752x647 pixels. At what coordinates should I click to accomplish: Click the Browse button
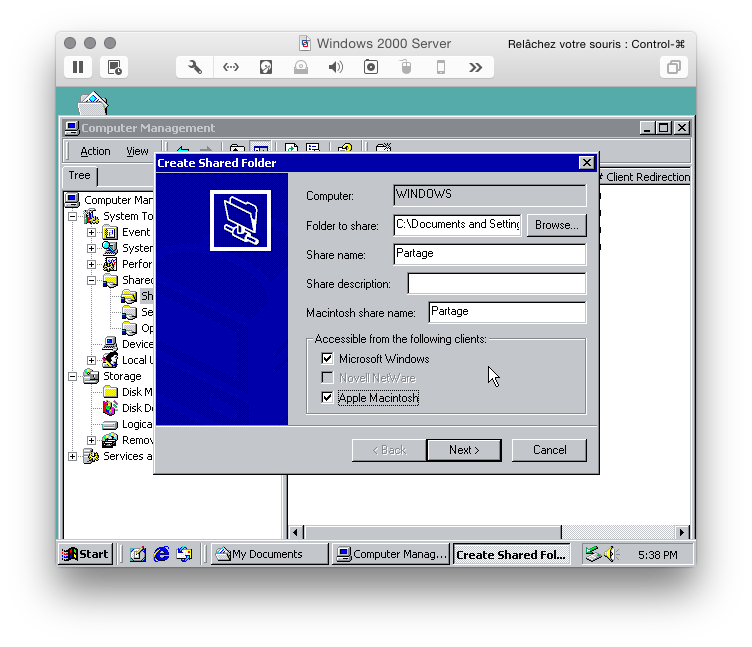556,225
